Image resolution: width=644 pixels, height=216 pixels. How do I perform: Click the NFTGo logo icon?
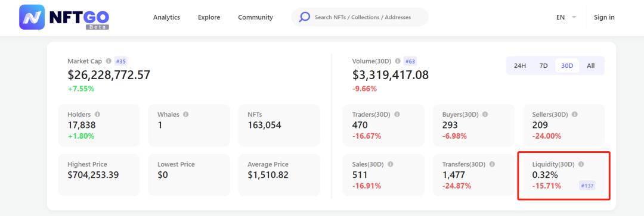click(32, 17)
